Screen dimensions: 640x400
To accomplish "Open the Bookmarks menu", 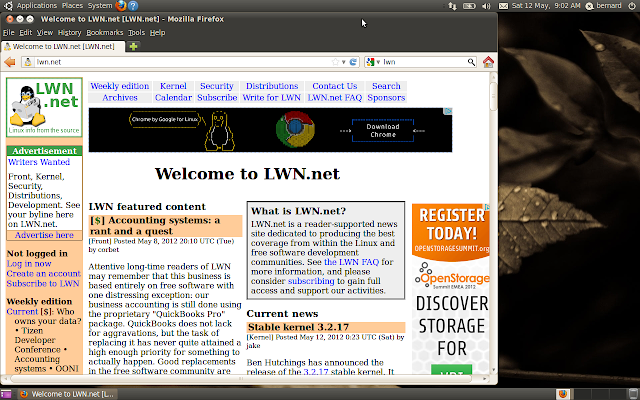I will [104, 33].
